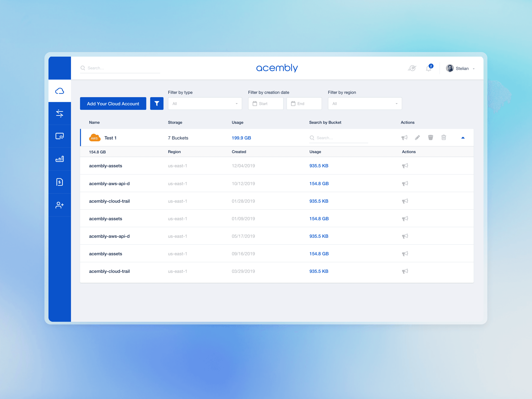The height and width of the screenshot is (399, 532).
Task: Open the cloud accounts sidebar tab
Action: tap(59, 91)
